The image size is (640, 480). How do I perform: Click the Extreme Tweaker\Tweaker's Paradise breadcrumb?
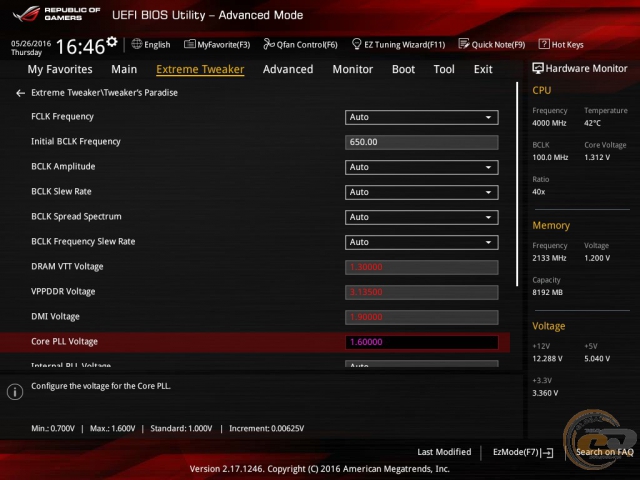[x=104, y=93]
